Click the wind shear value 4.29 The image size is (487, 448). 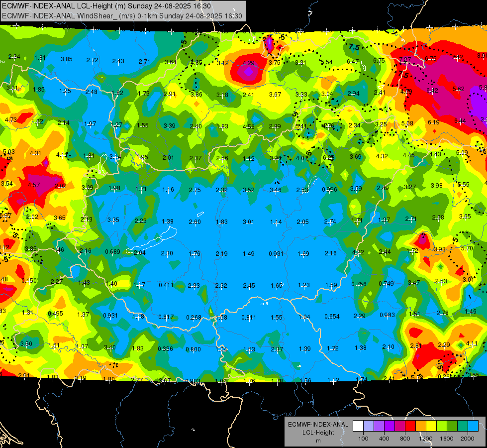coord(248,63)
